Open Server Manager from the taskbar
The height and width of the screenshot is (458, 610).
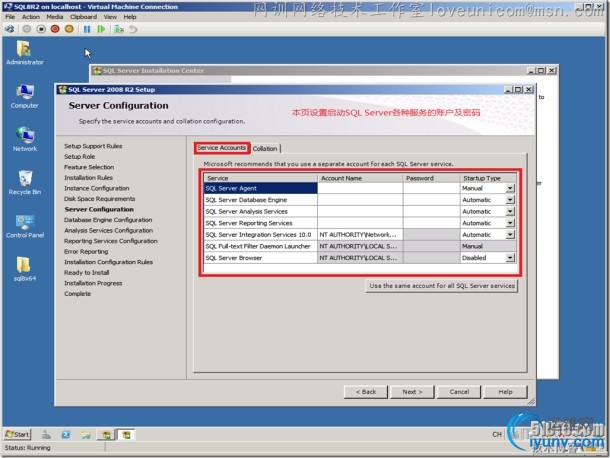click(46, 435)
